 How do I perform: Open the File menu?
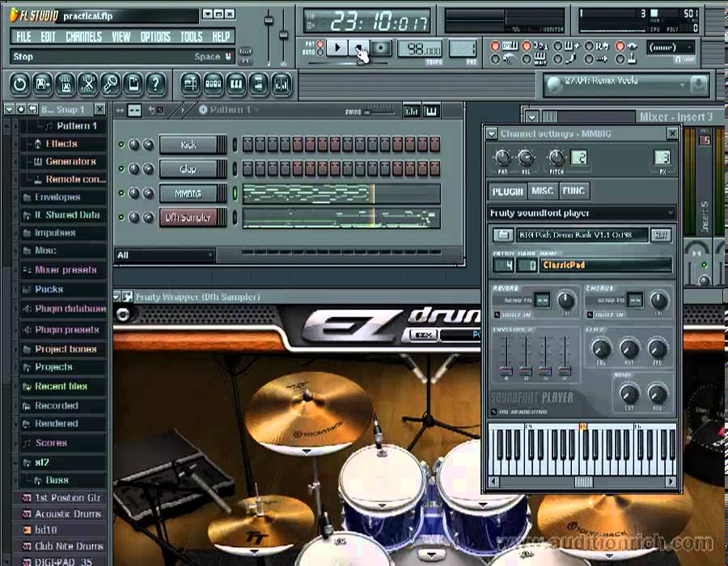point(23,36)
